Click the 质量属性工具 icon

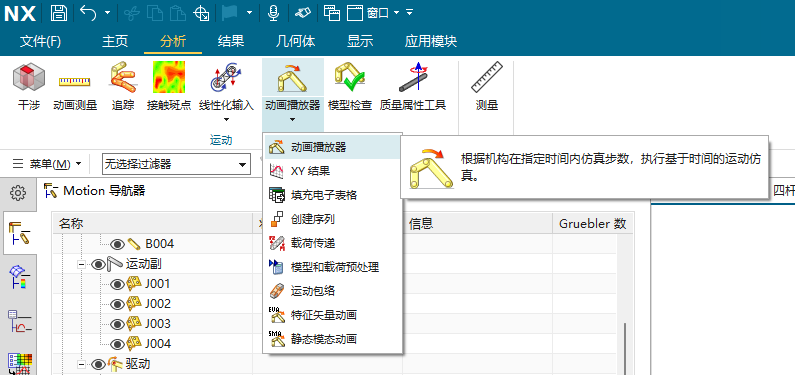point(413,86)
